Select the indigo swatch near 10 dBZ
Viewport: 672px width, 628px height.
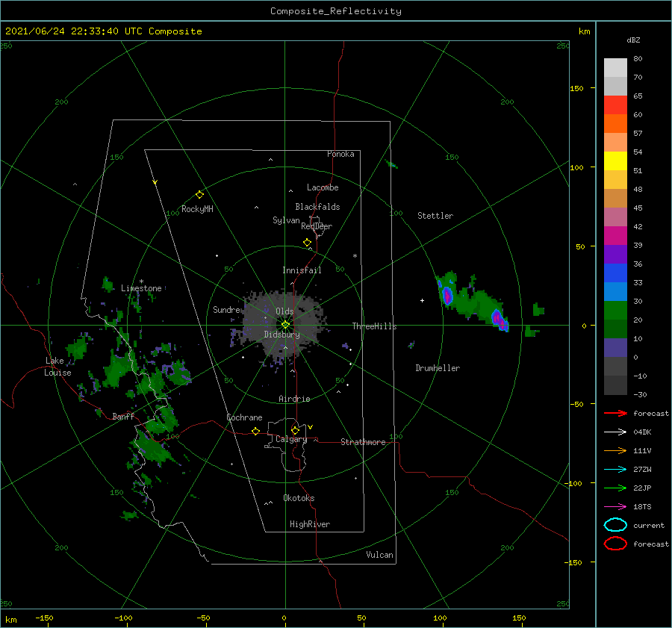615,347
